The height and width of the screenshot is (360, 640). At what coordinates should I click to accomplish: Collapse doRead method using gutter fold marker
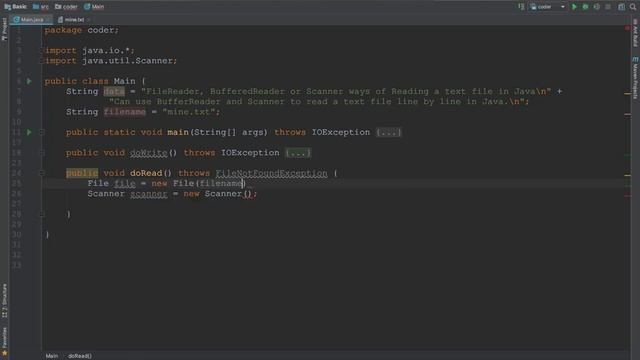pos(42,173)
